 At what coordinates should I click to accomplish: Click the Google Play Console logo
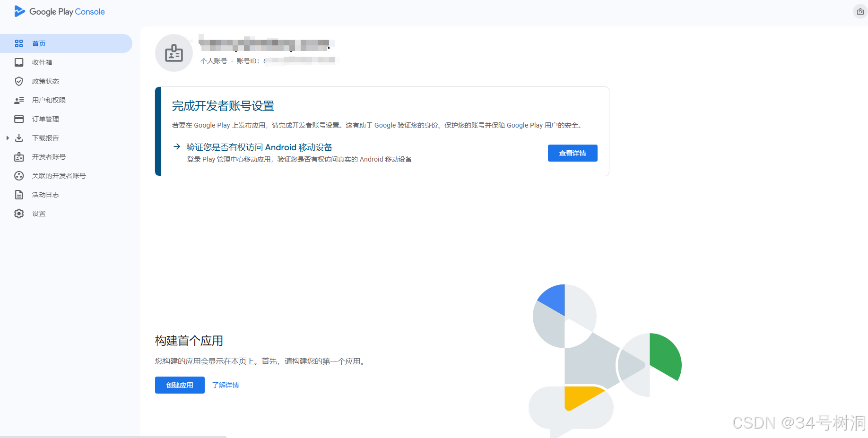coord(60,11)
